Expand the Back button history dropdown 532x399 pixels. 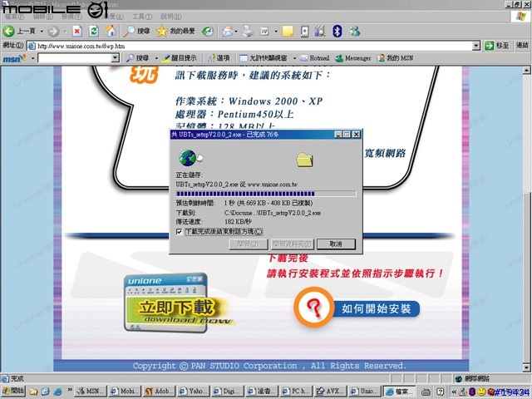coord(42,32)
